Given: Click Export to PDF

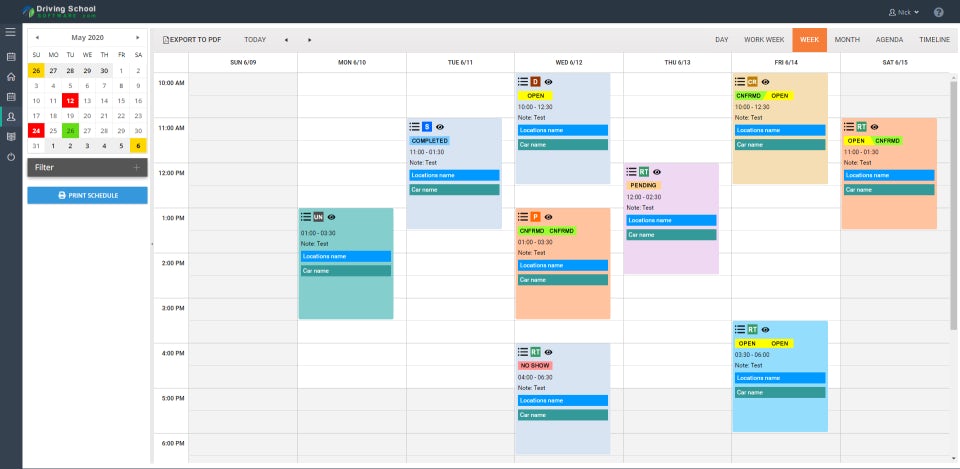Looking at the screenshot, I should [191, 40].
